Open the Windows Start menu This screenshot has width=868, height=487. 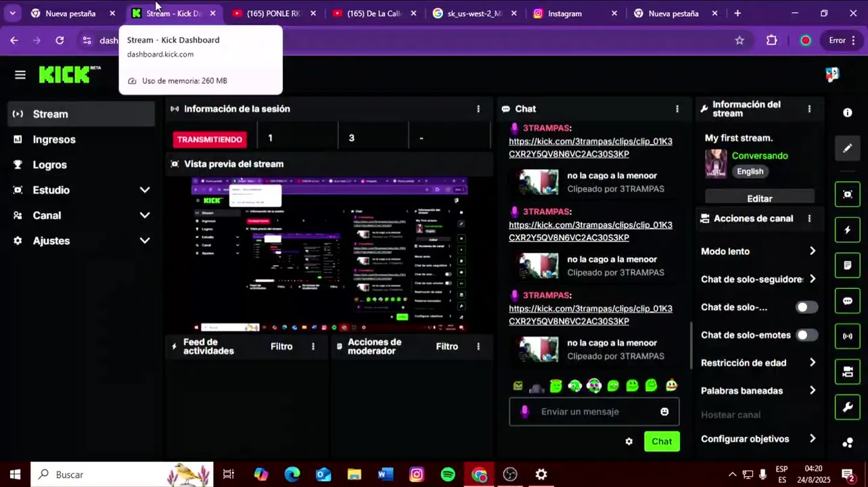(15, 475)
